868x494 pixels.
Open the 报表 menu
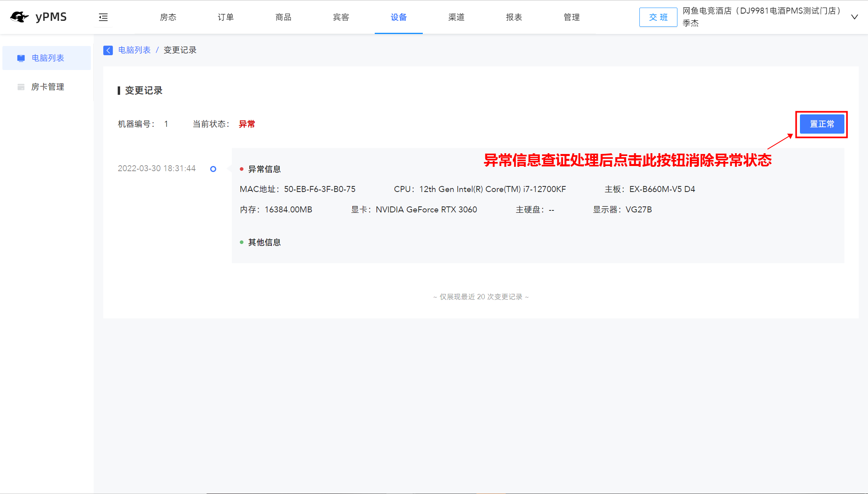(514, 17)
